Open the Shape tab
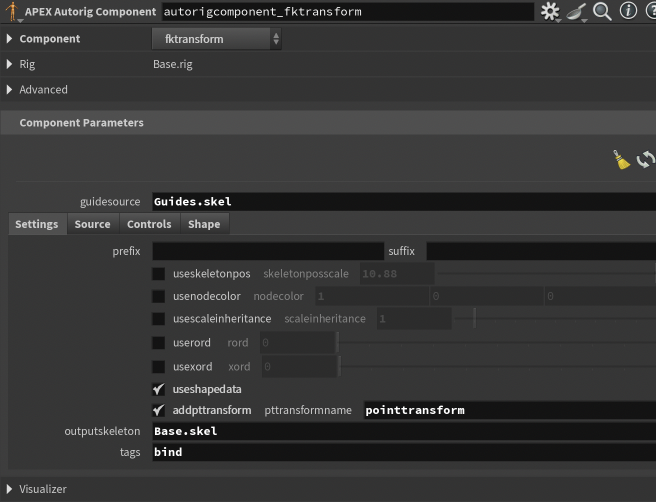Screen dimensions: 656x502 tap(204, 224)
